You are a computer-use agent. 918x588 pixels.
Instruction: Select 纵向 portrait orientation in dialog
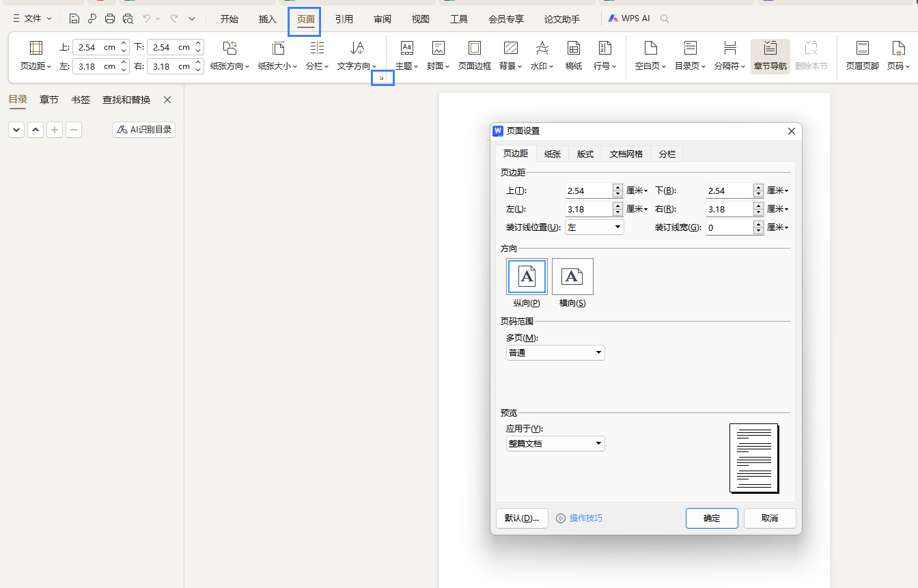(x=527, y=276)
